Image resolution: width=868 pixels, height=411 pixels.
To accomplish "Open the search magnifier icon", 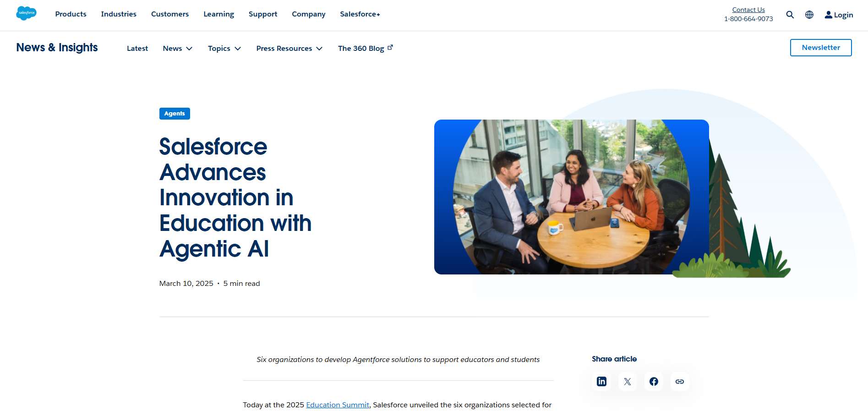I will 790,15.
